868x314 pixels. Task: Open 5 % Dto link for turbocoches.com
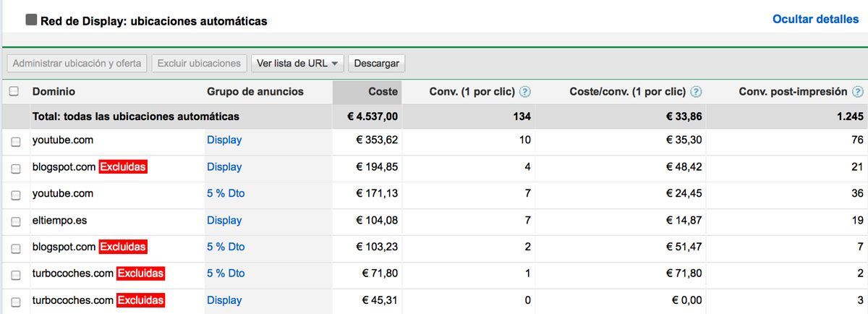coord(226,273)
